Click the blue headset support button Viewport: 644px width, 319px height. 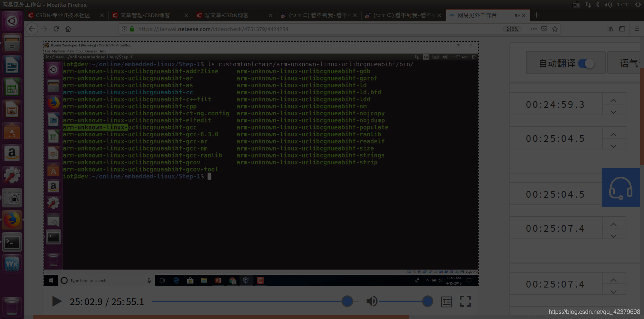[x=621, y=187]
